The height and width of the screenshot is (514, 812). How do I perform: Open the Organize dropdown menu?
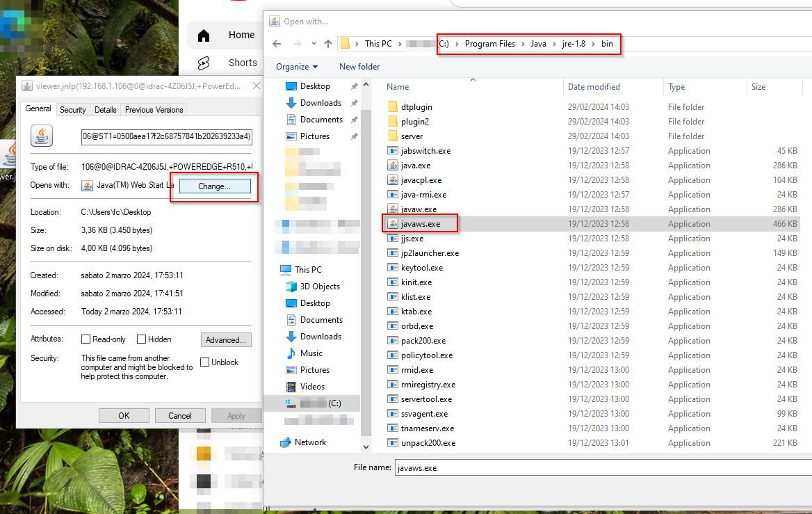(297, 66)
